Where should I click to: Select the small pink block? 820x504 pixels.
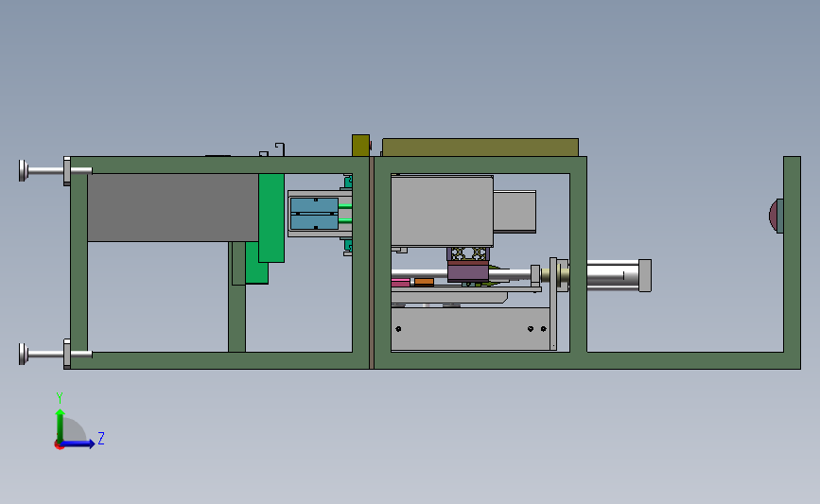coord(401,283)
